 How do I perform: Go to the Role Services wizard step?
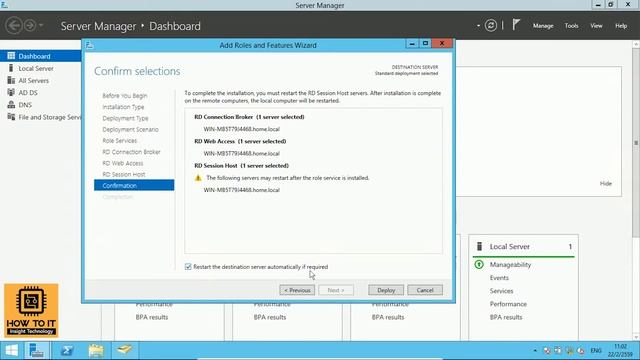click(120, 140)
